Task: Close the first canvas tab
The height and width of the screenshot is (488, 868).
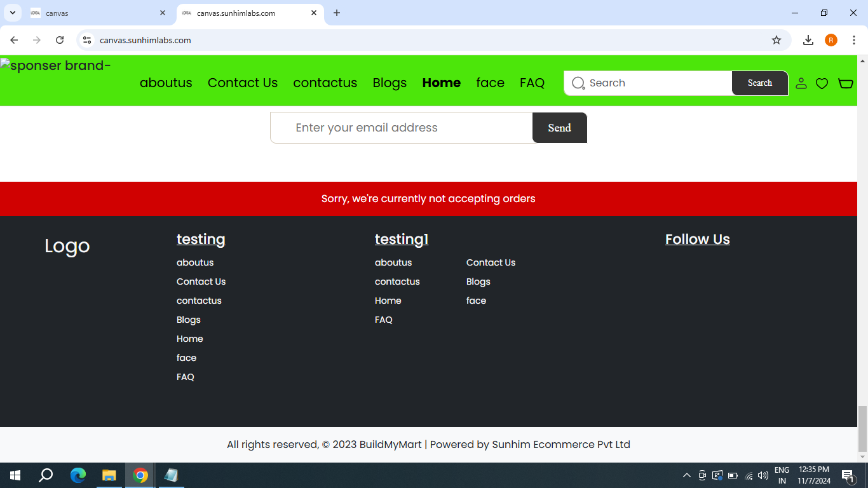Action: click(x=162, y=13)
